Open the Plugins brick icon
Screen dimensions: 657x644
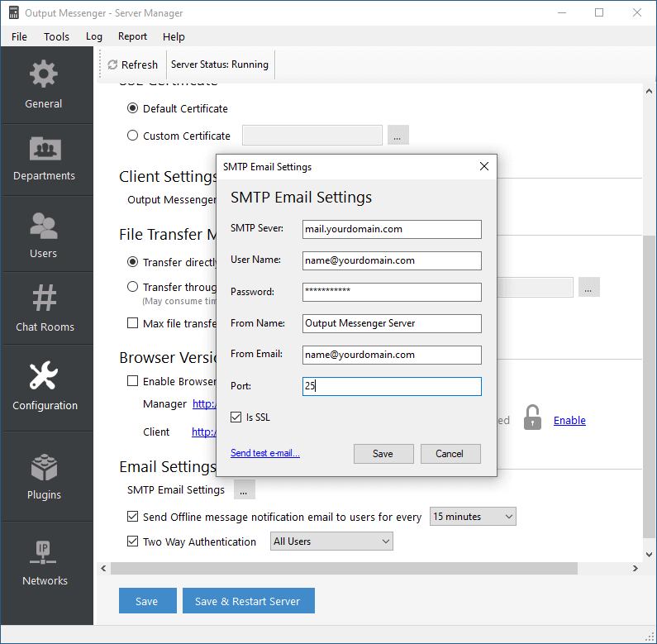click(x=44, y=467)
